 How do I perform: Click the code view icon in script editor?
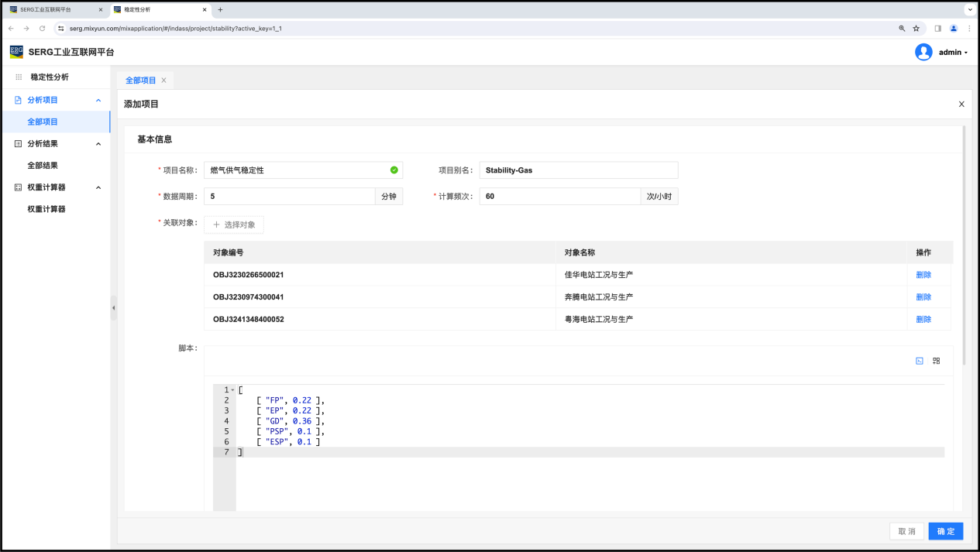click(920, 361)
